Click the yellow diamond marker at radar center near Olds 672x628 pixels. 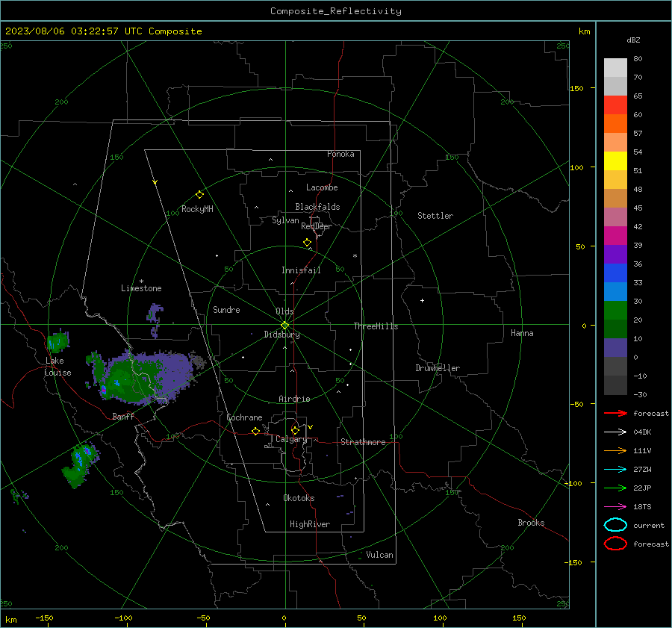284,326
